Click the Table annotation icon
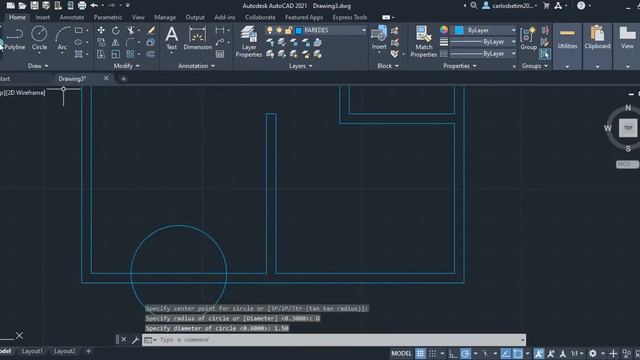 220,54
